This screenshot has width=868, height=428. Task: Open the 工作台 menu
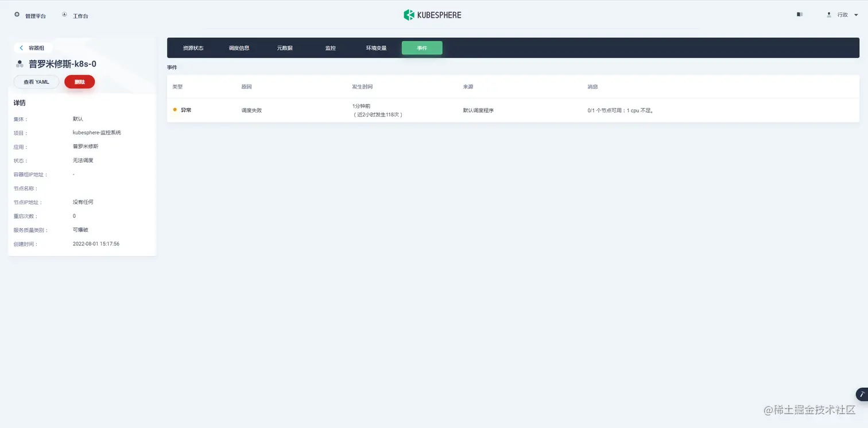(80, 16)
